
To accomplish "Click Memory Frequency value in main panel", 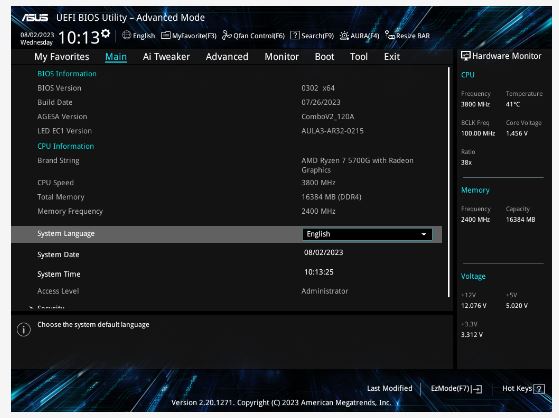I will pos(318,211).
